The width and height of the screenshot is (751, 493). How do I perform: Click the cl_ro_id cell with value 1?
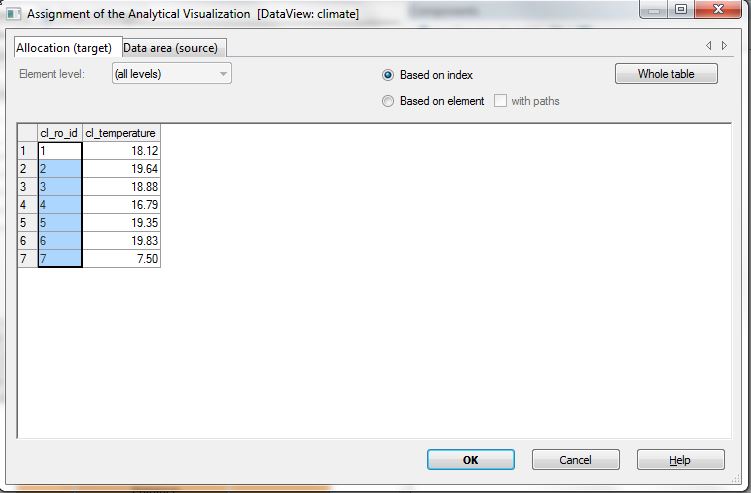click(x=60, y=151)
